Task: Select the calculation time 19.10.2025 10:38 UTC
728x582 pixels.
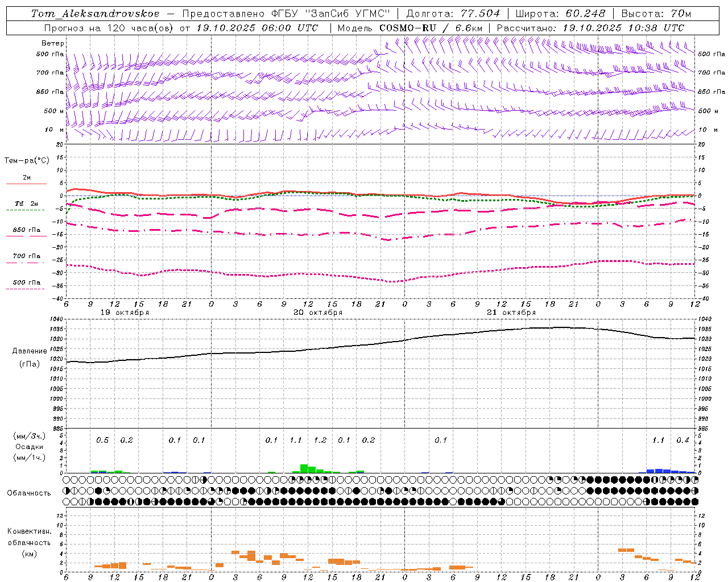Action: point(623,28)
